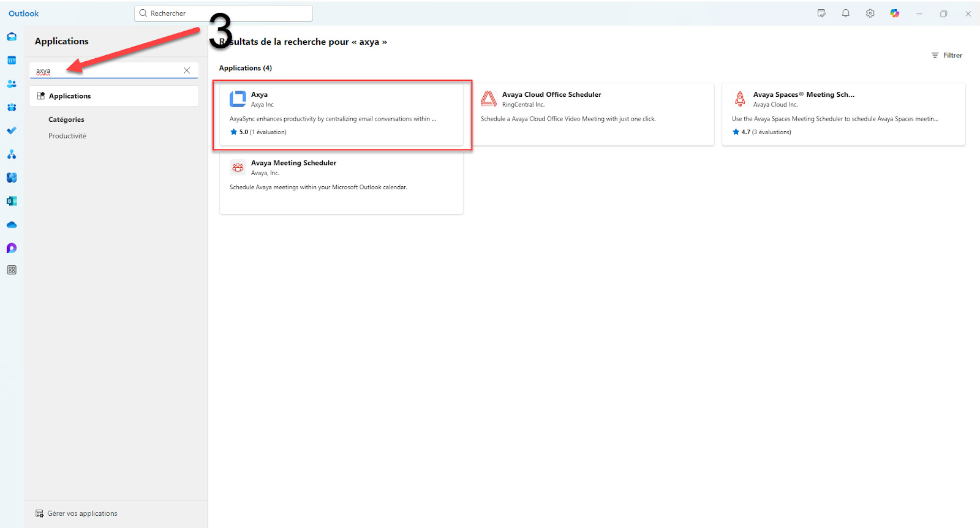This screenshot has height=528, width=980.
Task: Open the Org Explorer icon in sidebar
Action: (x=12, y=154)
